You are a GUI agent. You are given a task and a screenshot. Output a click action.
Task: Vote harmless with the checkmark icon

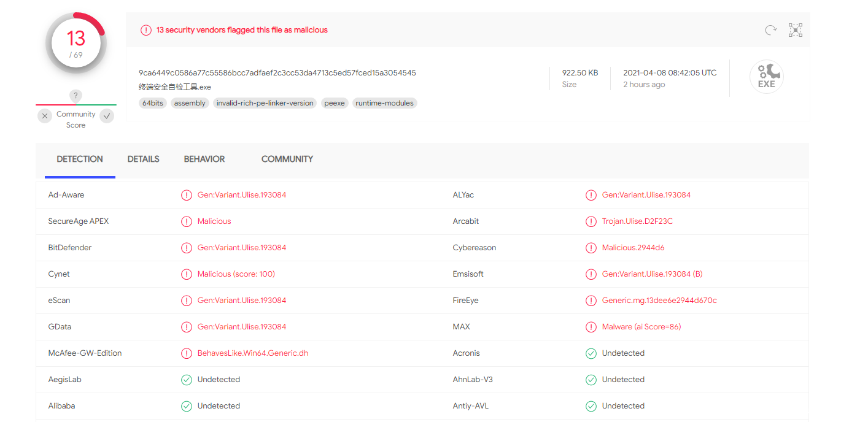[x=107, y=116]
